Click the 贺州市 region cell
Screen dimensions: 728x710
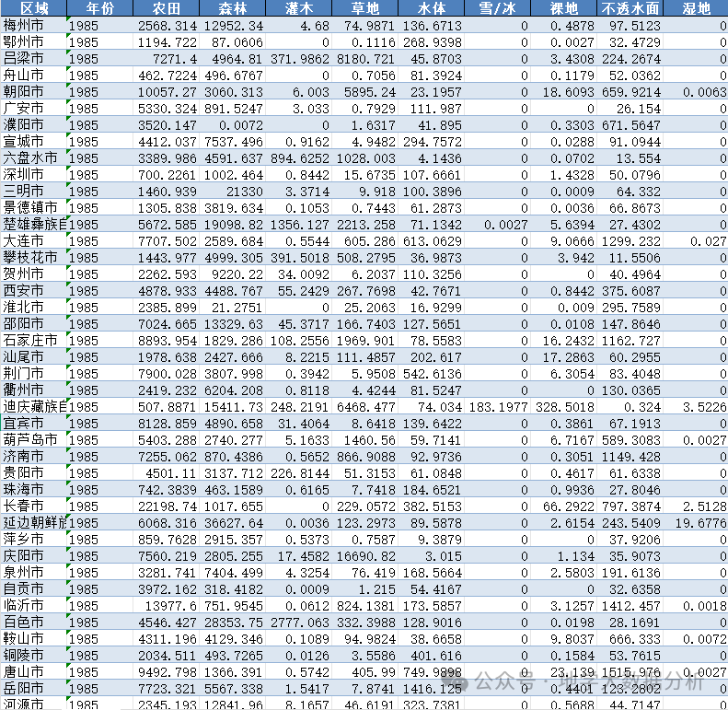pos(34,274)
